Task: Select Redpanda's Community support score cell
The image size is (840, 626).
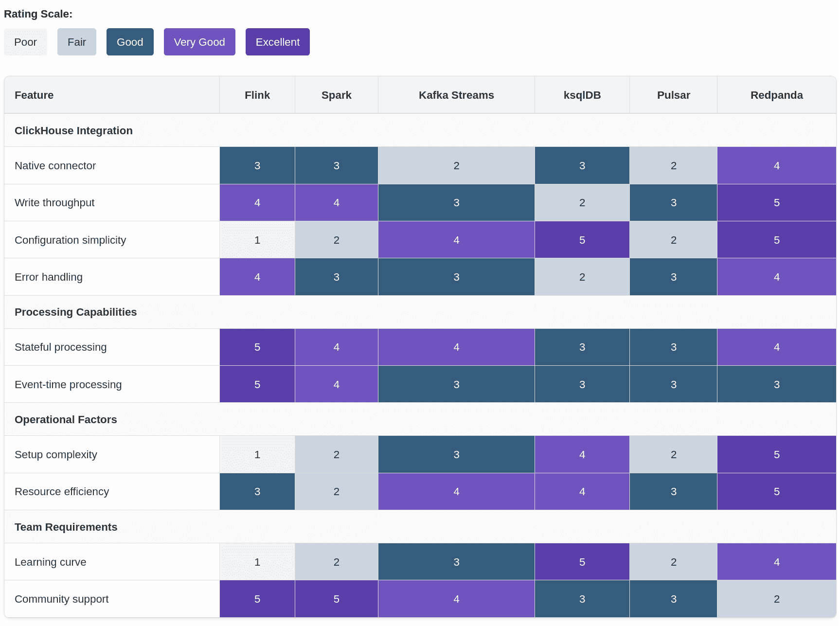Action: 777,599
